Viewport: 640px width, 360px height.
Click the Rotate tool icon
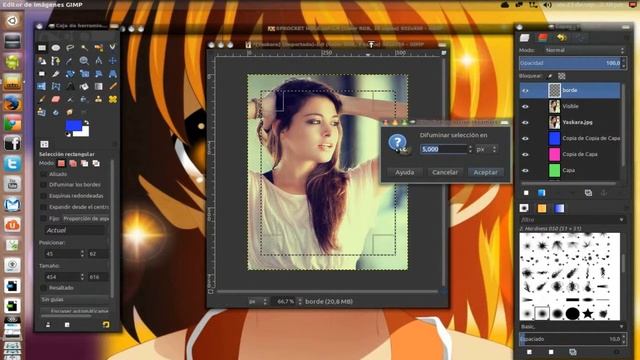click(70, 74)
